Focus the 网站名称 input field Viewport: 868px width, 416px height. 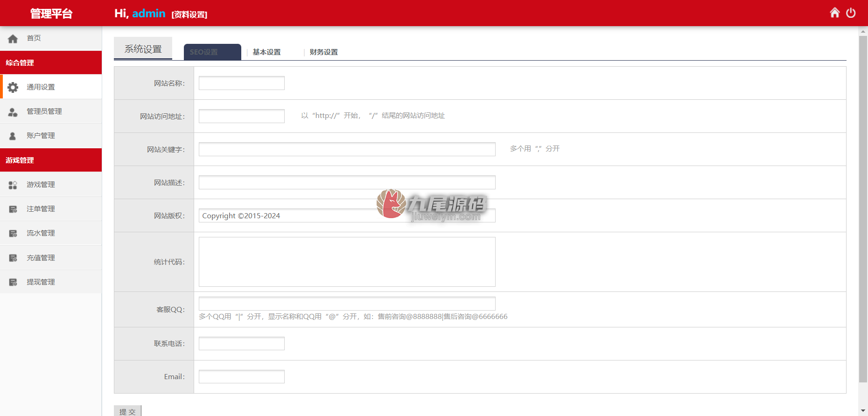(242, 83)
